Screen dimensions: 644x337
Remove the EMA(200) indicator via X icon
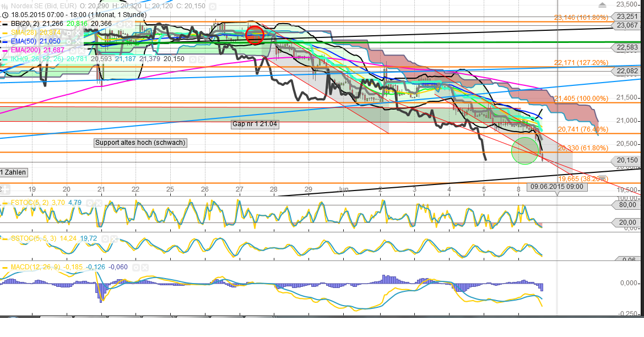(82, 51)
